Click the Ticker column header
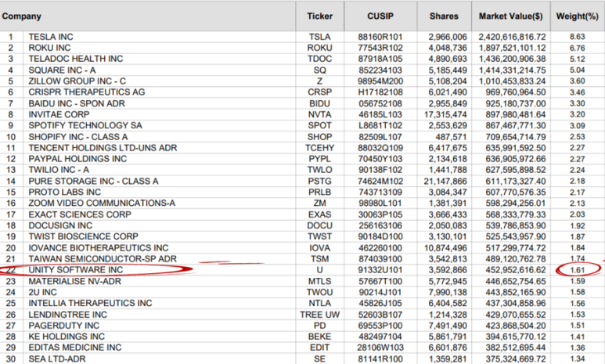 (319, 16)
